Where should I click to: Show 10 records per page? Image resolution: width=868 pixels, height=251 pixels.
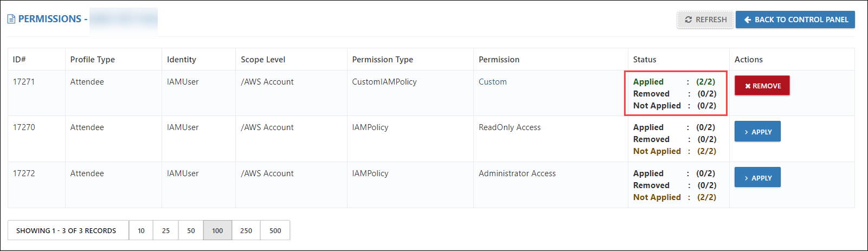point(141,230)
